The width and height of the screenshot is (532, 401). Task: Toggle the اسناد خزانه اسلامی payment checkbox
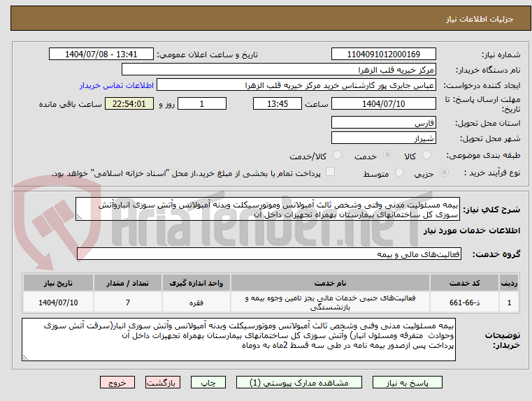point(330,172)
